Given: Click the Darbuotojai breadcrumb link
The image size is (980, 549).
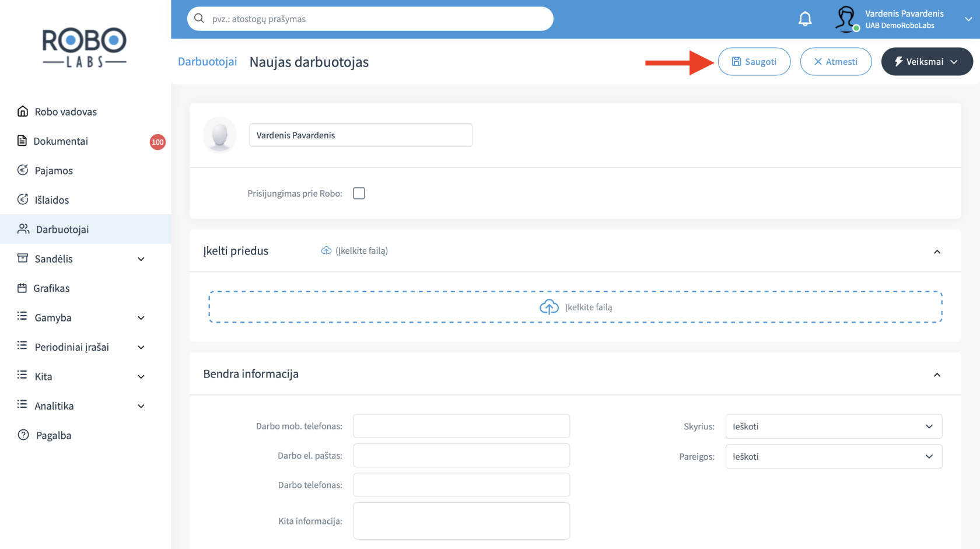Looking at the screenshot, I should (x=207, y=62).
